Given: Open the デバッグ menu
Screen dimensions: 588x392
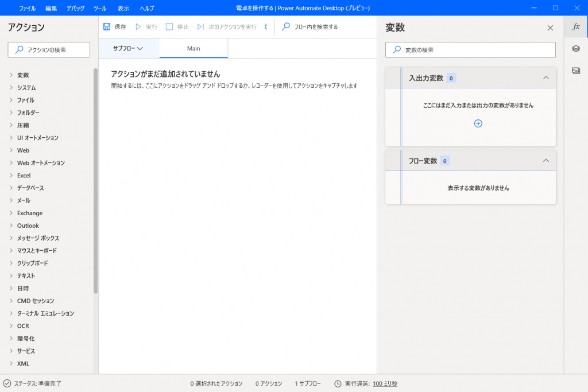Looking at the screenshot, I should [75, 8].
